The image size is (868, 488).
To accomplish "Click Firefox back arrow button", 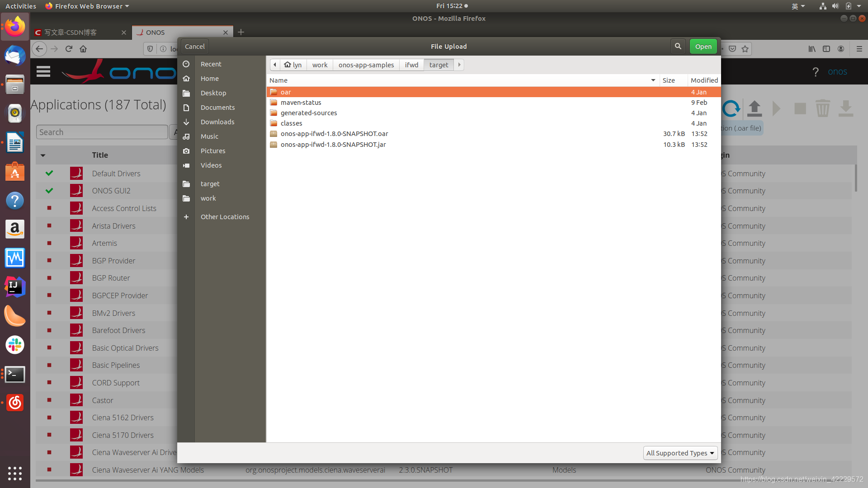I will point(40,49).
